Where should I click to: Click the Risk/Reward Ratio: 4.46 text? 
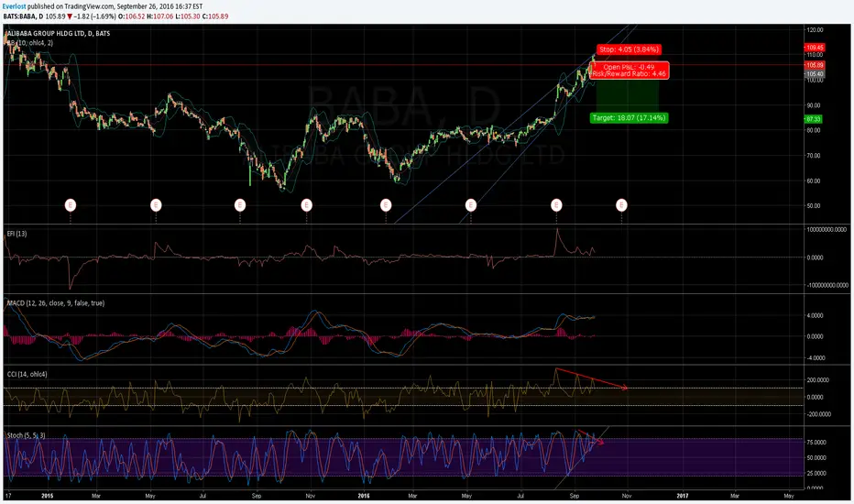tap(630, 73)
